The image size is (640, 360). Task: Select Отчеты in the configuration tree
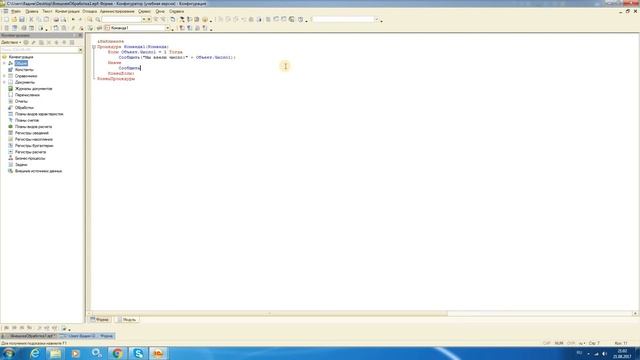(21, 101)
